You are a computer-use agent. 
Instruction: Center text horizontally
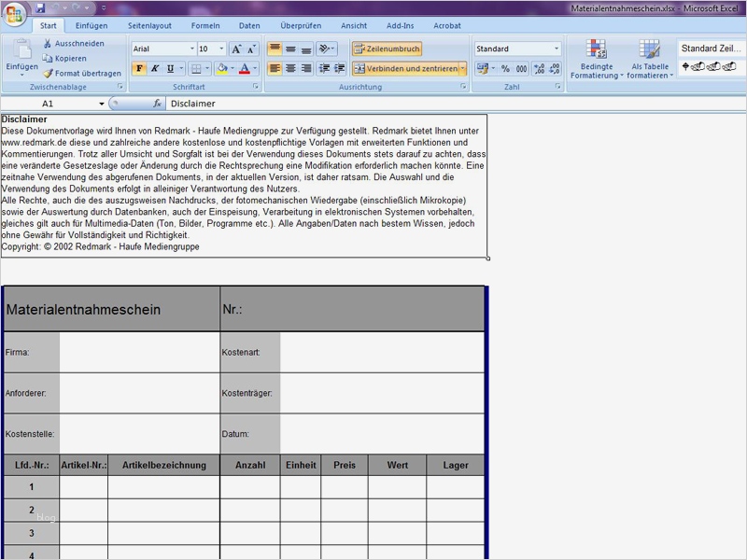click(x=290, y=68)
